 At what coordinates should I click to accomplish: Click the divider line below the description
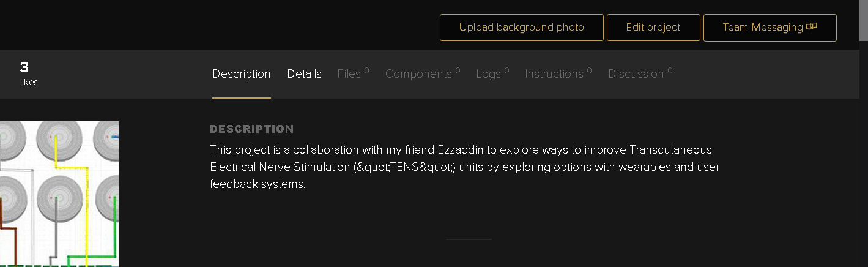click(469, 239)
